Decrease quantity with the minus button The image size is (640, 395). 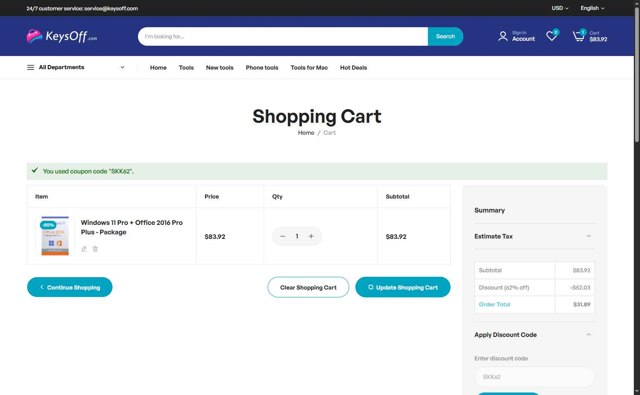282,236
